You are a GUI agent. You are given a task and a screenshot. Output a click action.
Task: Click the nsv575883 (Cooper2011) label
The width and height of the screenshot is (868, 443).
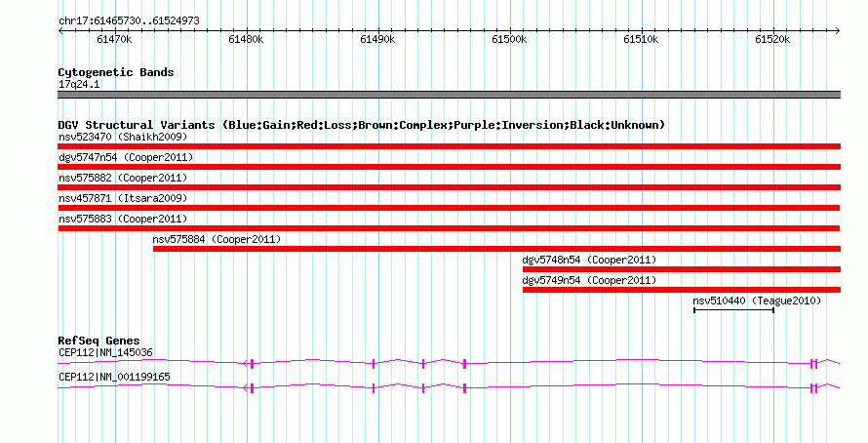click(x=123, y=219)
